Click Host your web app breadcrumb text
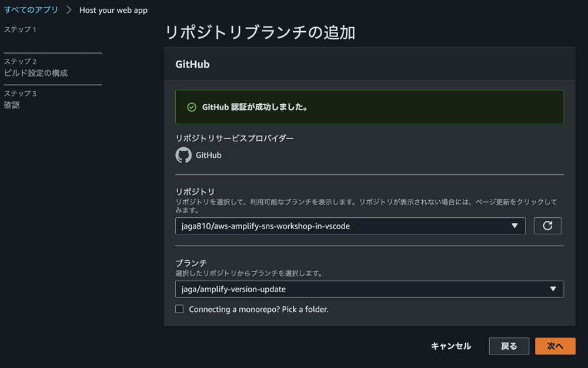This screenshot has width=588, height=368. (x=113, y=10)
